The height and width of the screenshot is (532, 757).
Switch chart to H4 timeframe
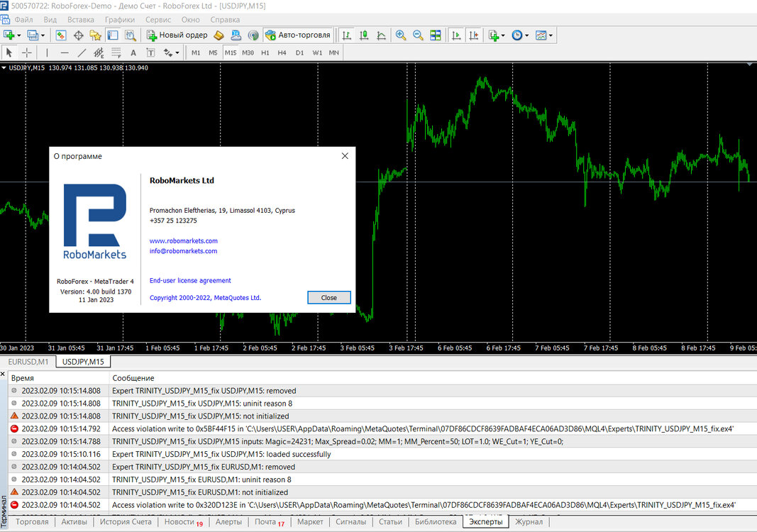(x=282, y=52)
